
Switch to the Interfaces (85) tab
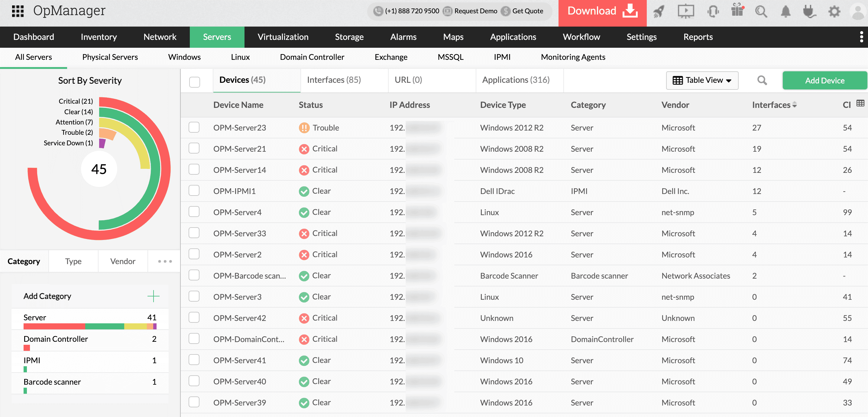click(333, 80)
